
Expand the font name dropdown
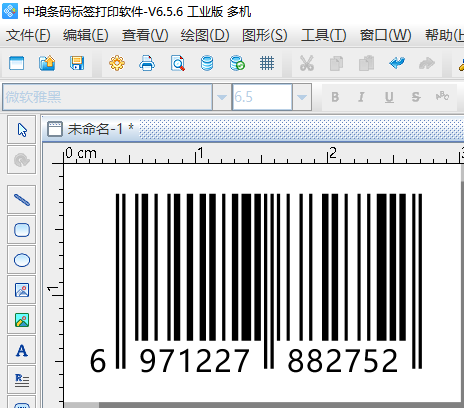coord(222,97)
